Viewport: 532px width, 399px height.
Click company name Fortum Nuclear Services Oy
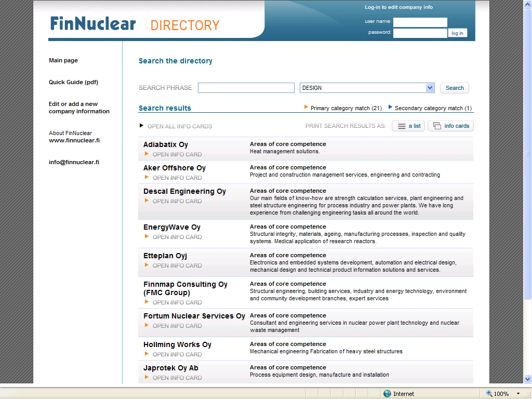pyautogui.click(x=194, y=316)
